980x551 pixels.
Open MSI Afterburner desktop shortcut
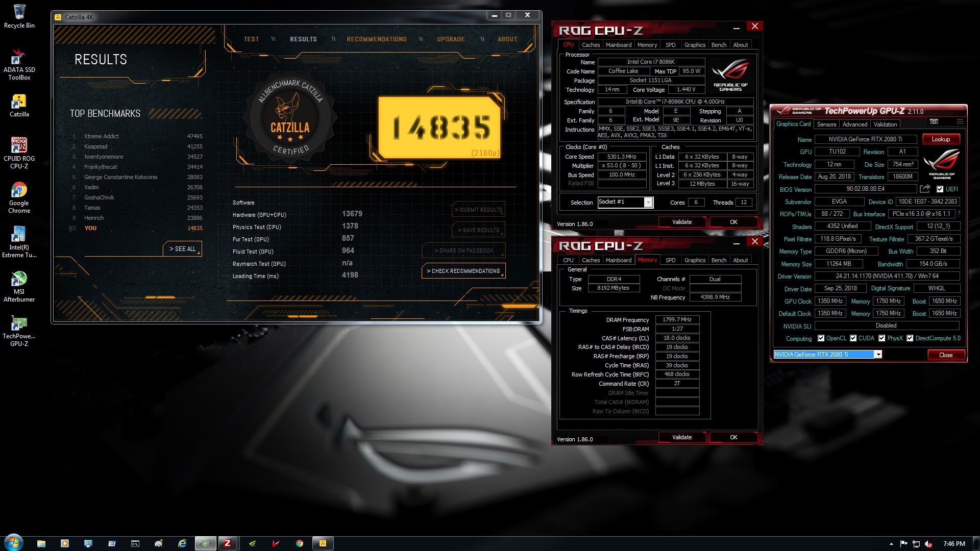pyautogui.click(x=19, y=287)
